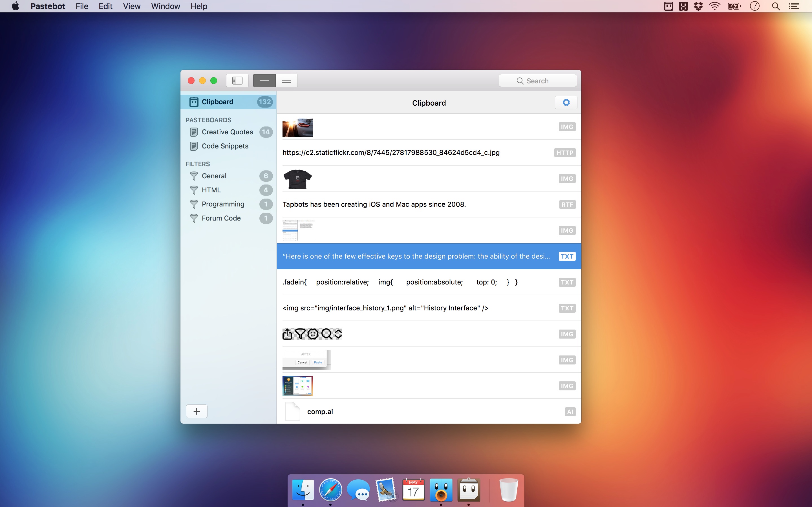The width and height of the screenshot is (812, 507).
Task: Open Pastebot's clock Dock icon
Action: 469,490
